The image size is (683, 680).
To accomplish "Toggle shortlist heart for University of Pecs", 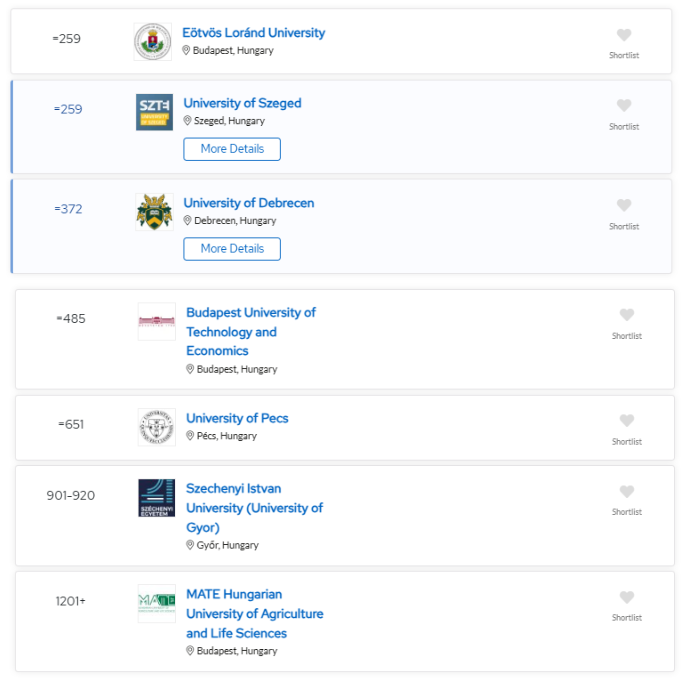I will [x=626, y=420].
